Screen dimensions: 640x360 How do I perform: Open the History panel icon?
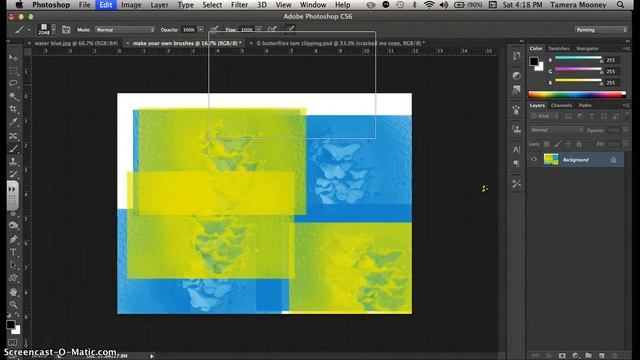pos(516,56)
